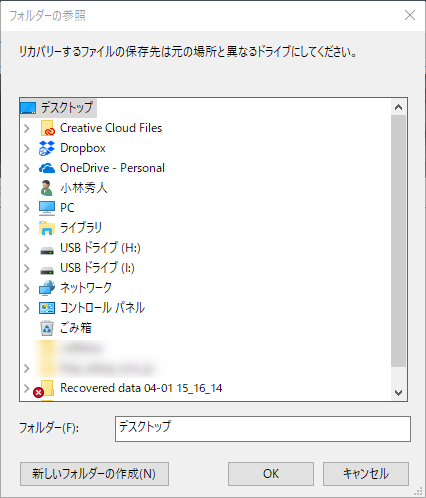Click the 小林秀人 user profile icon

click(46, 188)
